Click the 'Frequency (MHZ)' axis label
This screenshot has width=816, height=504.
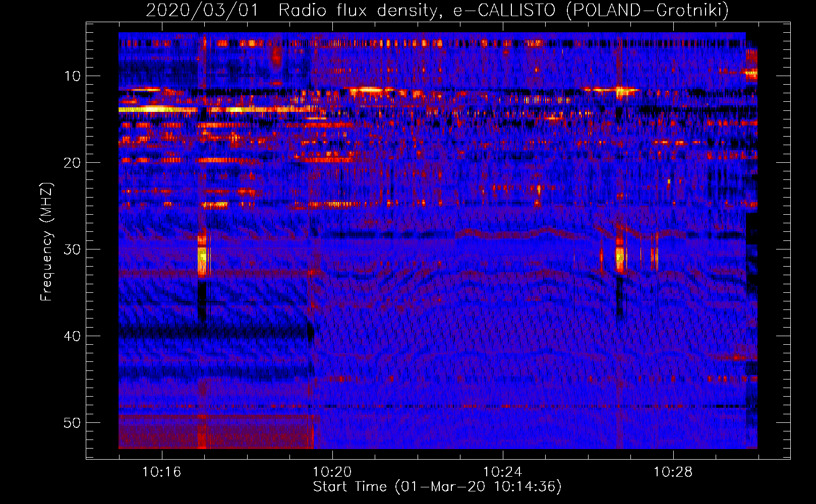(46, 242)
